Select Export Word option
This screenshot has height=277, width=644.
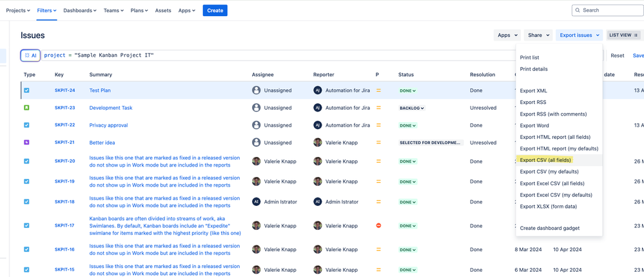click(559, 125)
